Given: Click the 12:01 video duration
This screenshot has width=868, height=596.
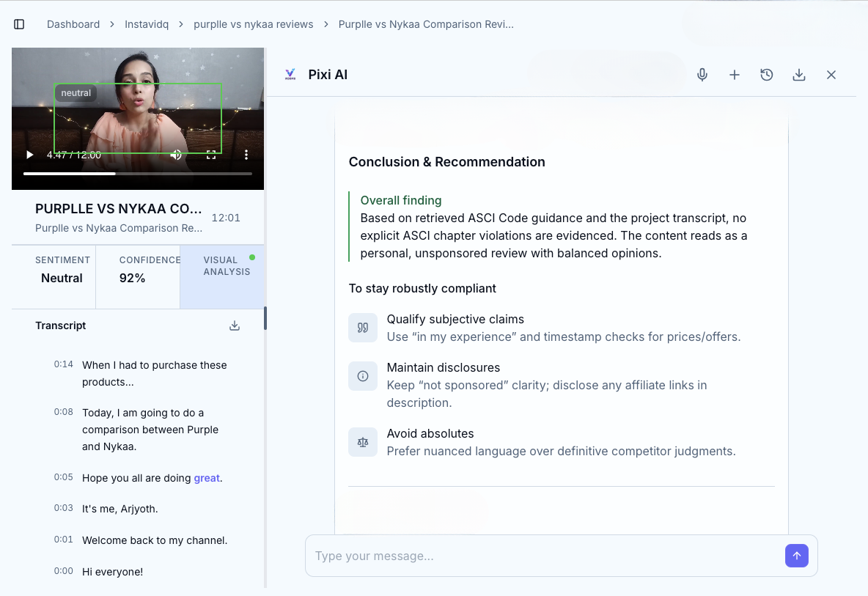Looking at the screenshot, I should pyautogui.click(x=226, y=218).
